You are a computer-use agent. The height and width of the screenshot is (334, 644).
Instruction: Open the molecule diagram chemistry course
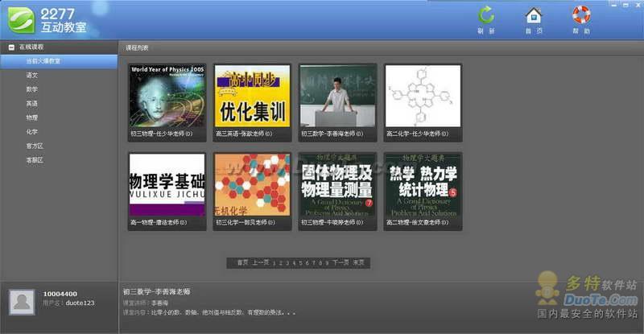click(x=423, y=97)
